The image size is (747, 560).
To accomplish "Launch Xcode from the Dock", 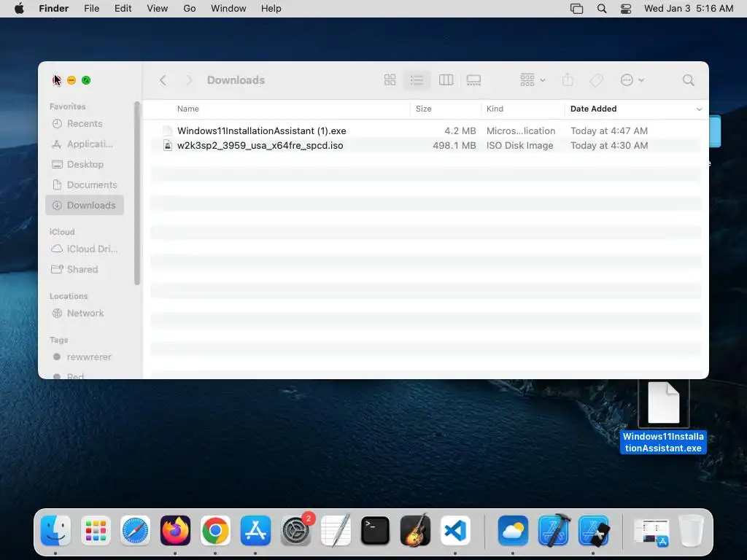I will 553,530.
